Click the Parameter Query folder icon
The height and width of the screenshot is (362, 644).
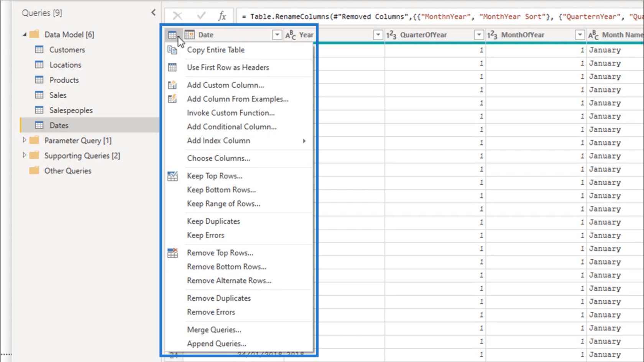(x=34, y=140)
